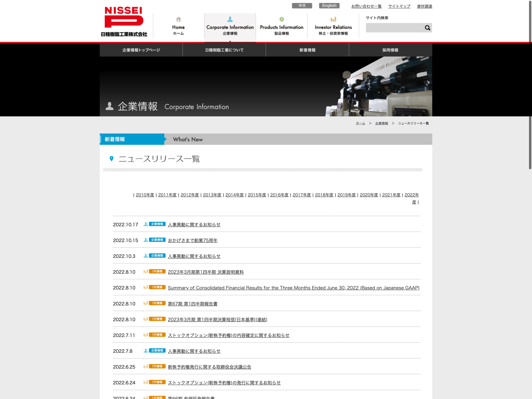Image resolution: width=532 pixels, height=399 pixels.
Task: Switch site language to English
Action: pyautogui.click(x=329, y=5)
